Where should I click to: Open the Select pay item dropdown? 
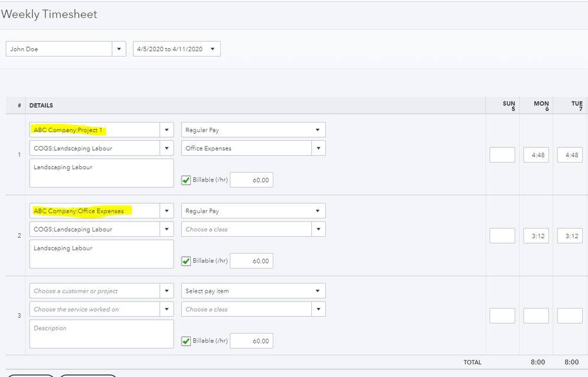tap(253, 291)
